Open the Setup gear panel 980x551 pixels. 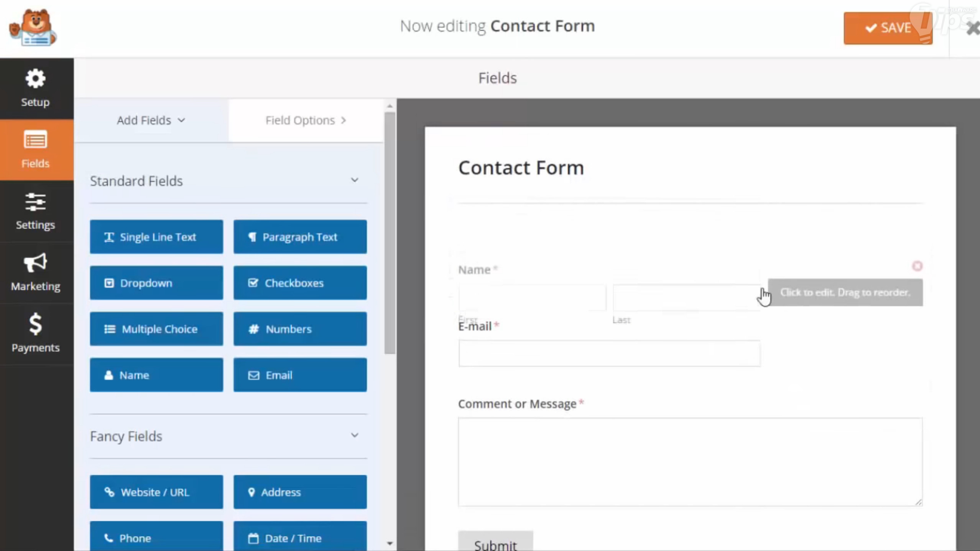pyautogui.click(x=35, y=88)
